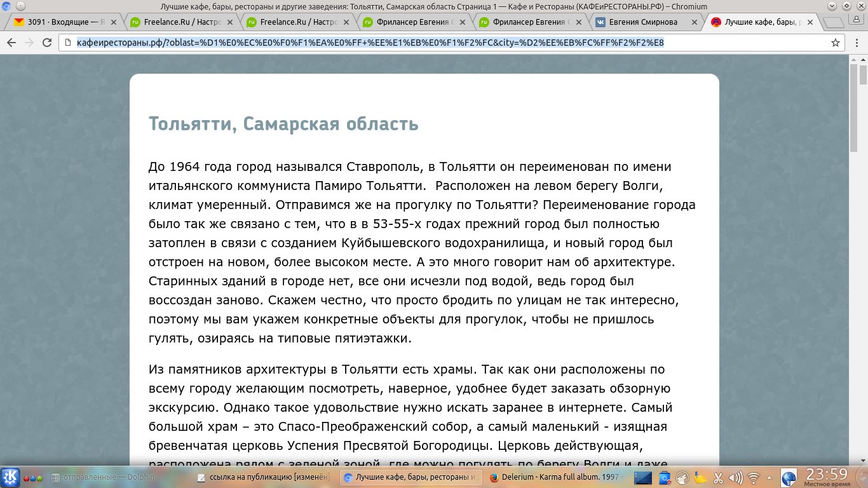Image resolution: width=868 pixels, height=488 pixels.
Task: Go back to the previous page
Action: tap(11, 43)
